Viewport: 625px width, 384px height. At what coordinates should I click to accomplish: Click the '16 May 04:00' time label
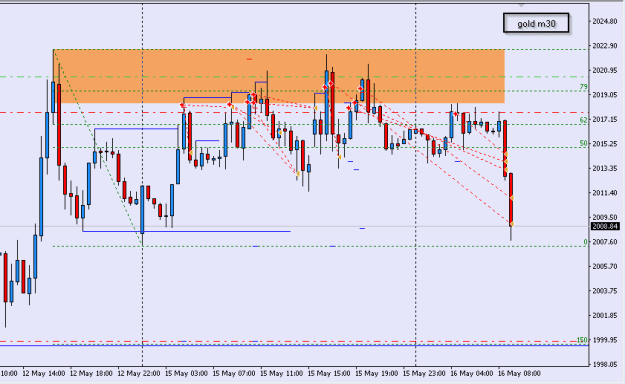(472, 374)
